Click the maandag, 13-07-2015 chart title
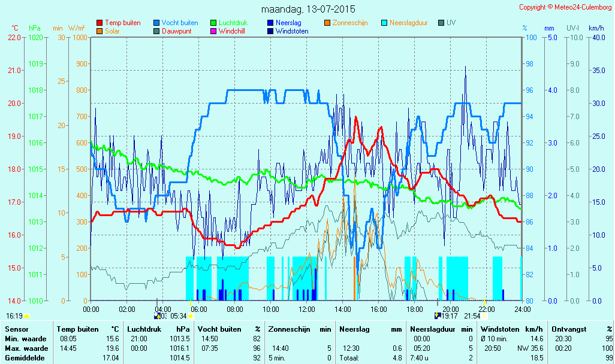The height and width of the screenshot is (364, 615). pyautogui.click(x=308, y=9)
